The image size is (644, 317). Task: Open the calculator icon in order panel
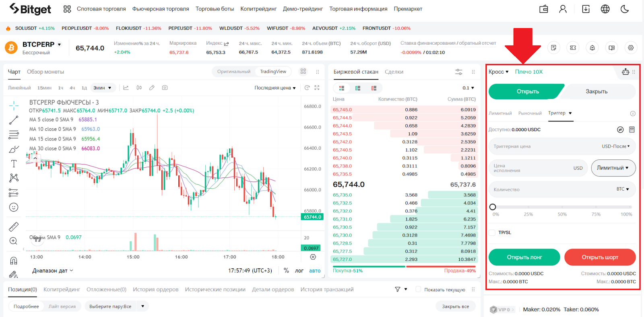tap(632, 130)
